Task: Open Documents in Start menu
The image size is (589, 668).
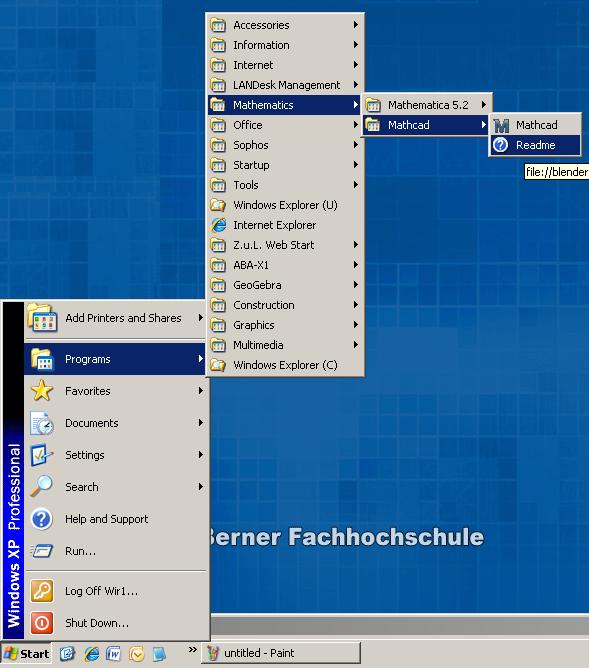Action: click(x=115, y=423)
